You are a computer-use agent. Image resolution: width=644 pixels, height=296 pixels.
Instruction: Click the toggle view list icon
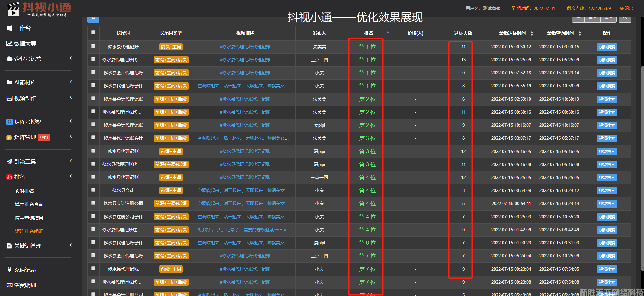click(578, 18)
